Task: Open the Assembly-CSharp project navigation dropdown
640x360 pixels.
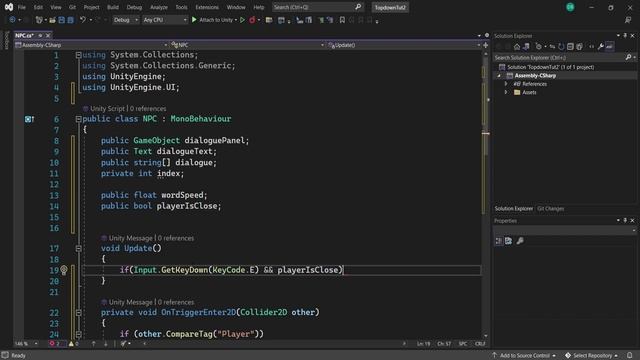Action: [91, 45]
